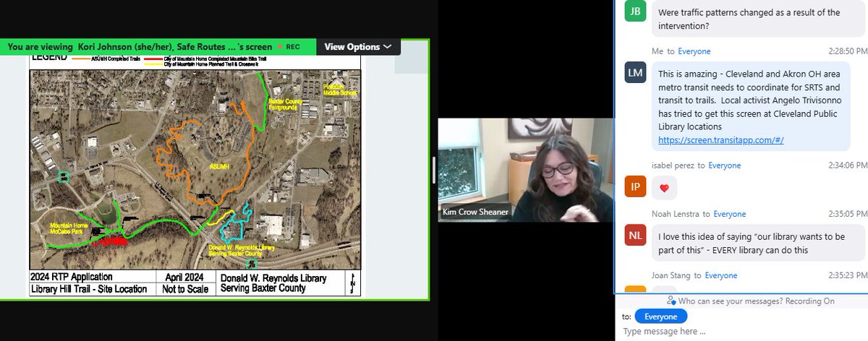Click the heart reaction from isabel perez

(x=665, y=189)
